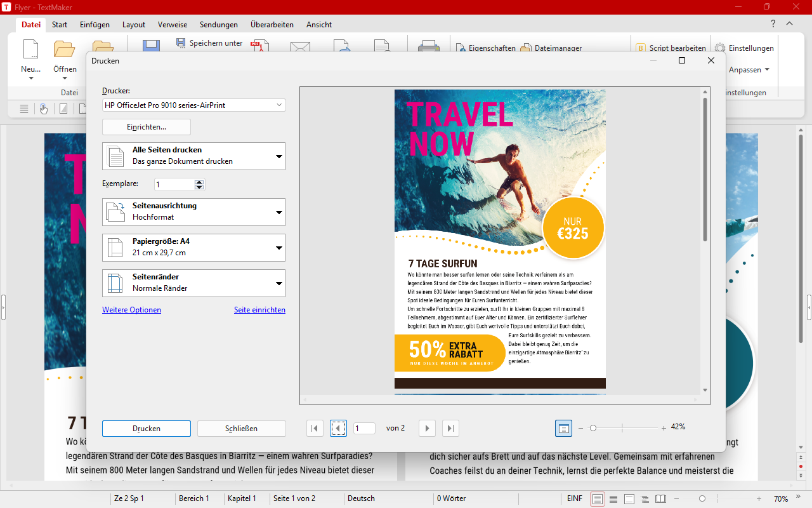Viewport: 812px width, 508px height.
Task: Open Alle Seiten drucken dropdown
Action: click(194, 156)
